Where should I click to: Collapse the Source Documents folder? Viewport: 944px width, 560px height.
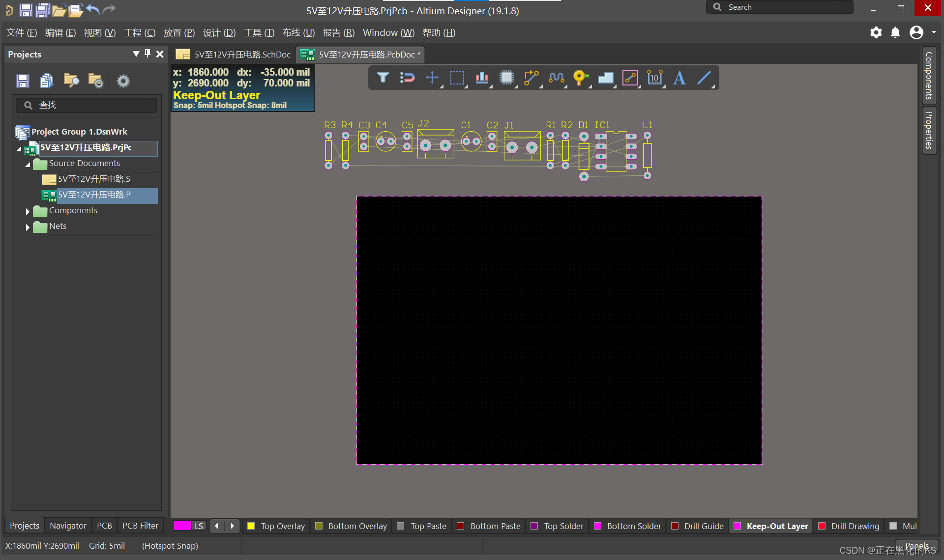[28, 164]
